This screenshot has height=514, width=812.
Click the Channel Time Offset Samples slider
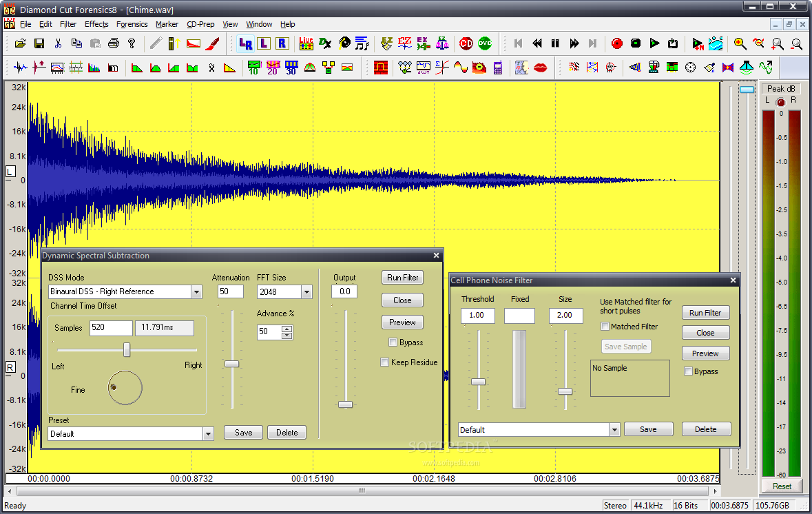click(x=126, y=350)
